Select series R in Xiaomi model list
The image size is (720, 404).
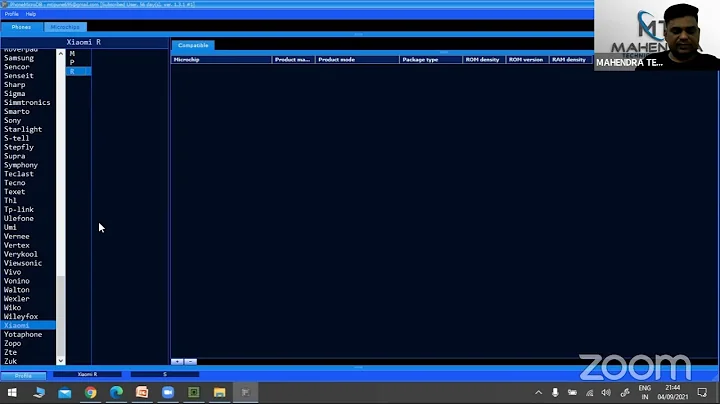pyautogui.click(x=79, y=71)
